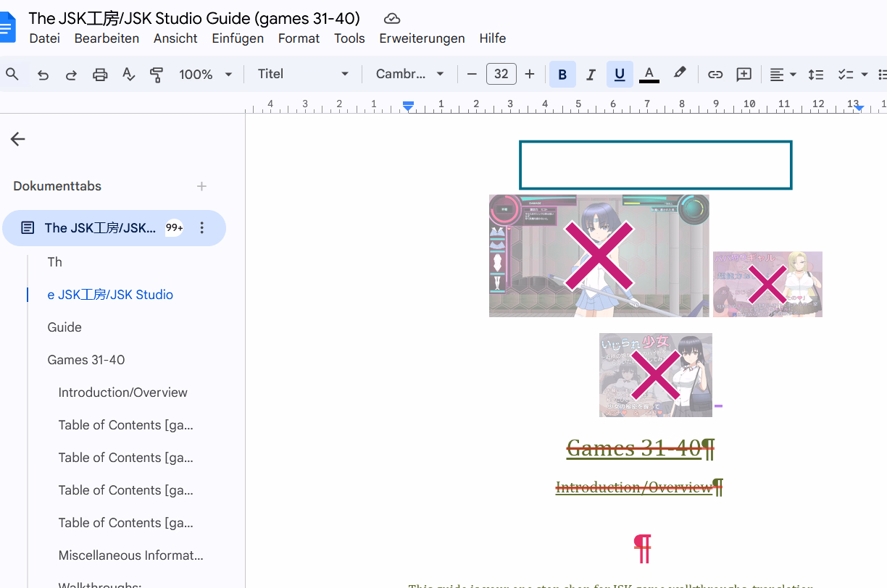This screenshot has height=588, width=887.
Task: Open the 100% zoom dropdown
Action: [x=206, y=75]
